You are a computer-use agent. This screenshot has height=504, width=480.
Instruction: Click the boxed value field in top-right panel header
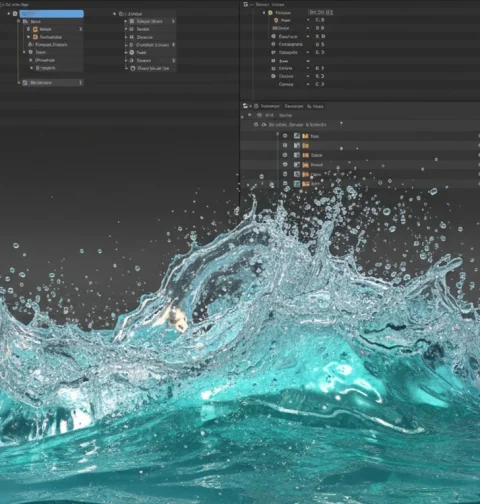320,12
